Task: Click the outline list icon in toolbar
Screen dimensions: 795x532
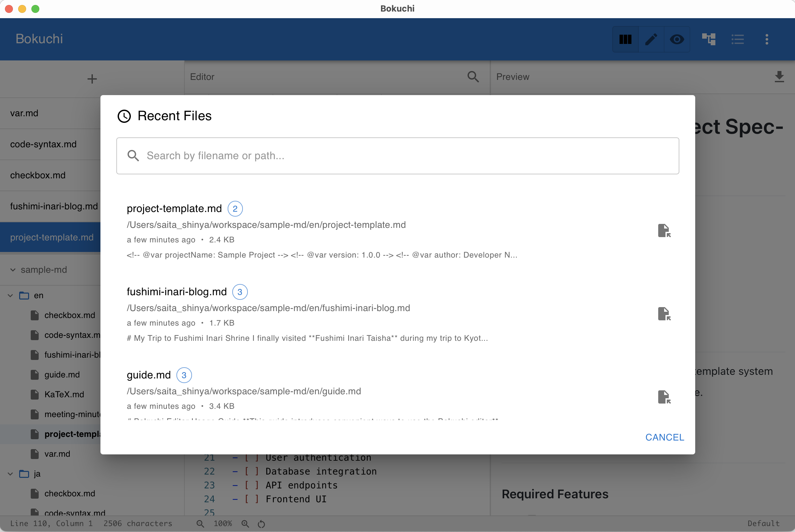Action: pos(738,39)
